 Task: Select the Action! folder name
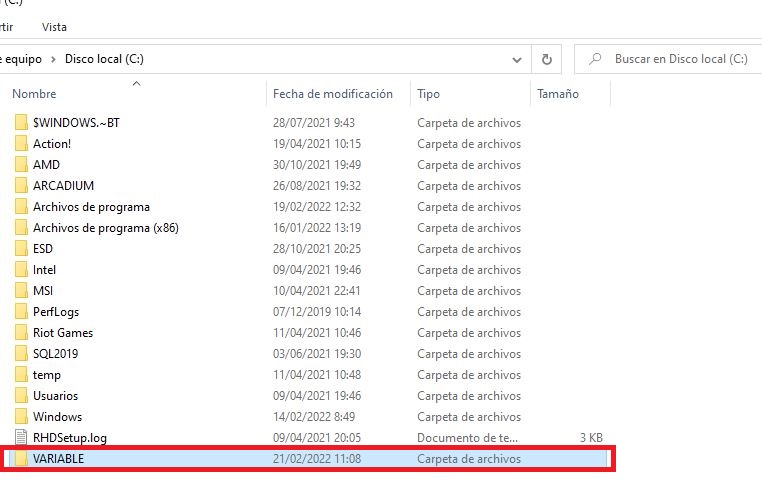tap(52, 143)
